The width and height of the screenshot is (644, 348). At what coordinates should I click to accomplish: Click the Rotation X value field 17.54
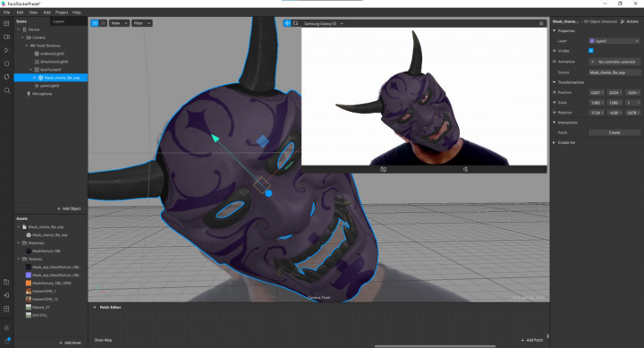pyautogui.click(x=596, y=113)
